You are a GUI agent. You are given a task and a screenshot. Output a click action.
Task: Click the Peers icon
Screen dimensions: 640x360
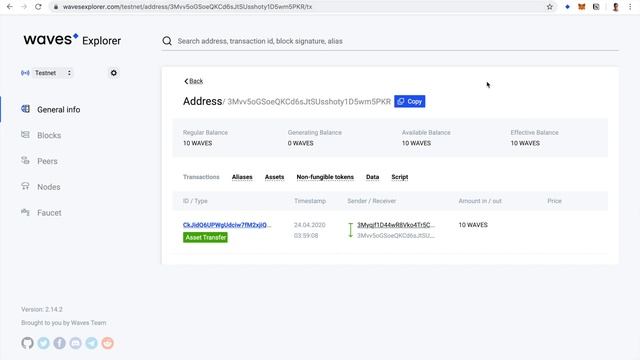click(x=25, y=160)
